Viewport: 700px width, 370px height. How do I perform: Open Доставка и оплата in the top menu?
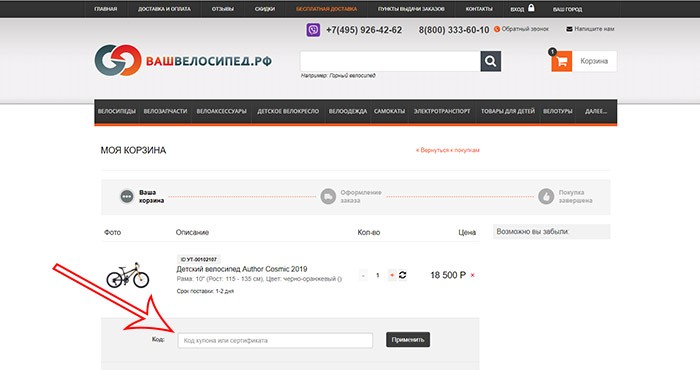[x=164, y=9]
